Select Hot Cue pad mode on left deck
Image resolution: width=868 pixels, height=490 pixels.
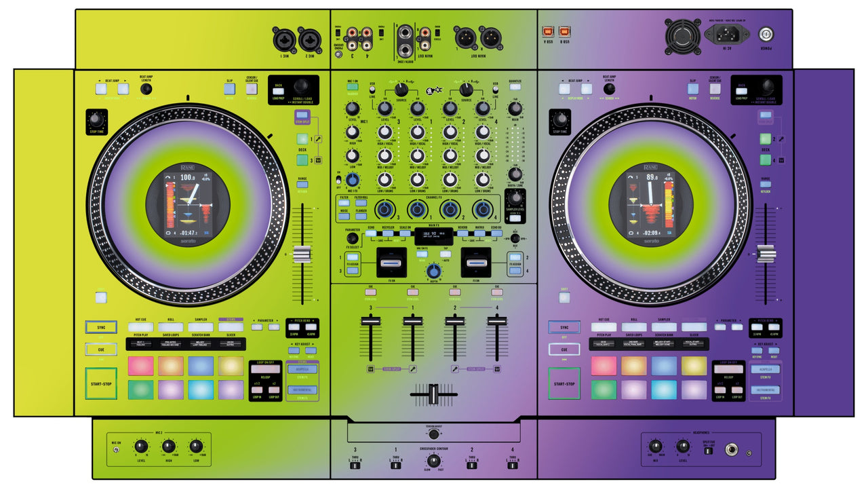point(140,327)
